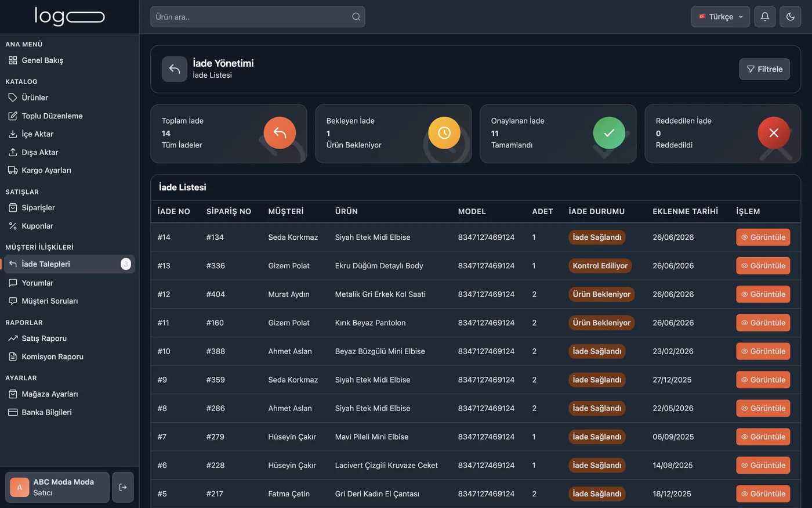812x508 pixels.
Task: Click the yellow Bekleyen İade clock icon
Action: (x=444, y=133)
